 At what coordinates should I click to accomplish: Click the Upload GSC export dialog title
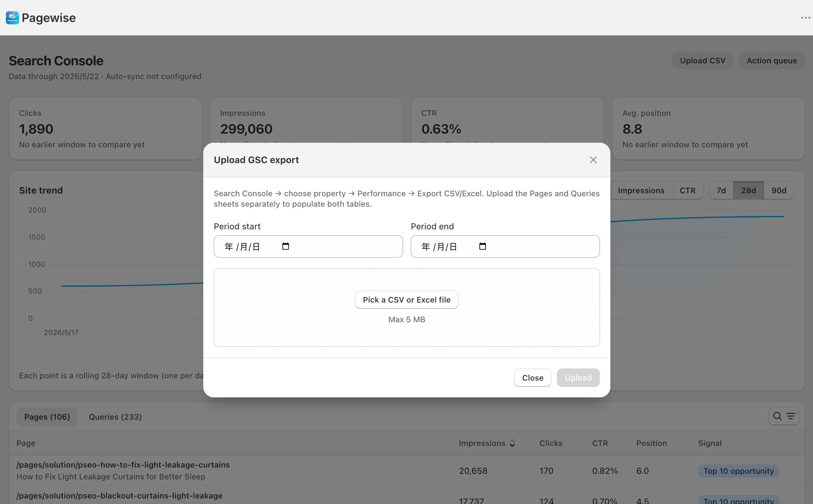pyautogui.click(x=256, y=160)
